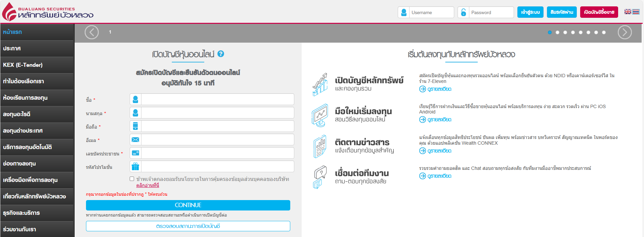The height and width of the screenshot is (237, 644).
Task: Open ประกาศ in the sidebar
Action: click(x=37, y=49)
